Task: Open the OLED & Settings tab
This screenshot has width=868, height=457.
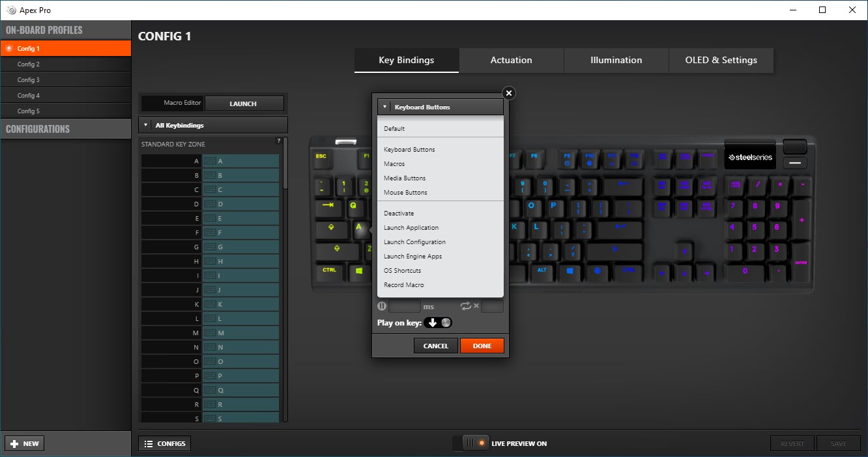Action: coord(721,60)
